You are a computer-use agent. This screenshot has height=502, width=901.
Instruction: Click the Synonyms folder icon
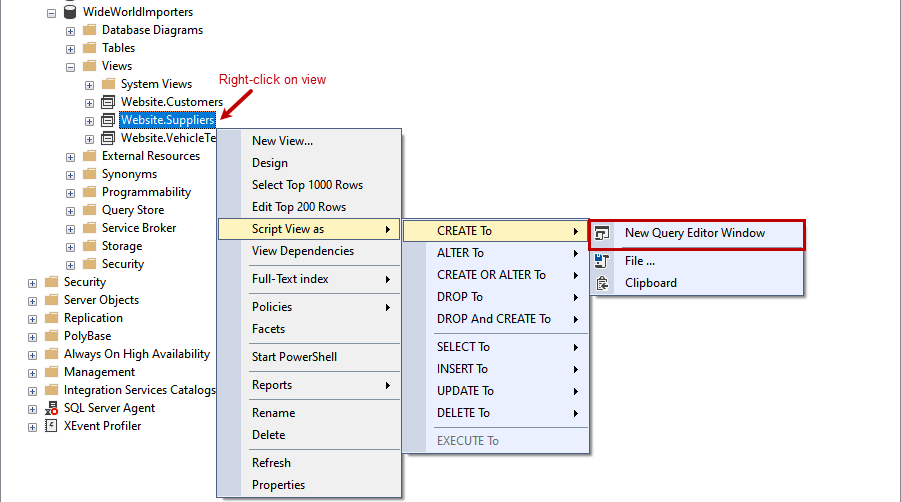pyautogui.click(x=90, y=173)
